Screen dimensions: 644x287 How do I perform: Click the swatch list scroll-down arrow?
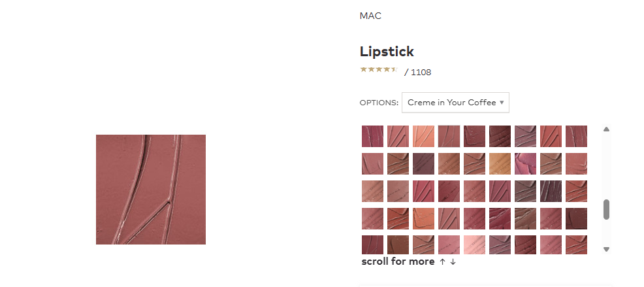(x=606, y=249)
